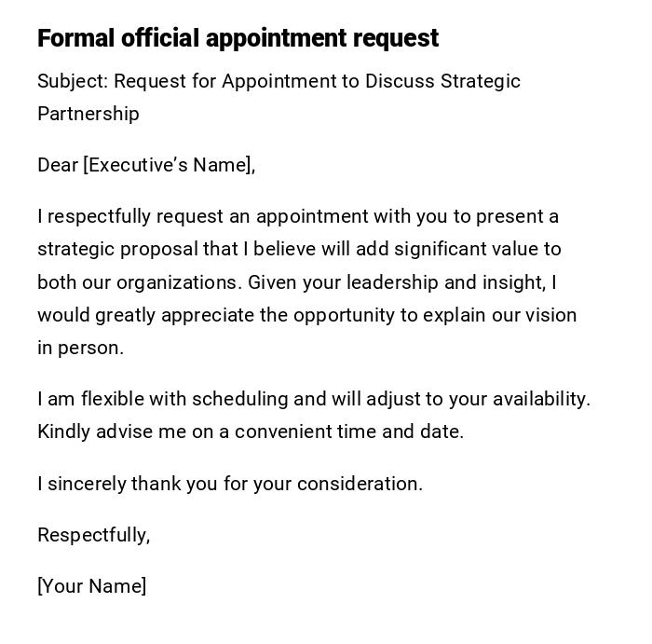Click the closing word "Respectfully,"
Viewport: 652px width, 644px height.
click(93, 535)
